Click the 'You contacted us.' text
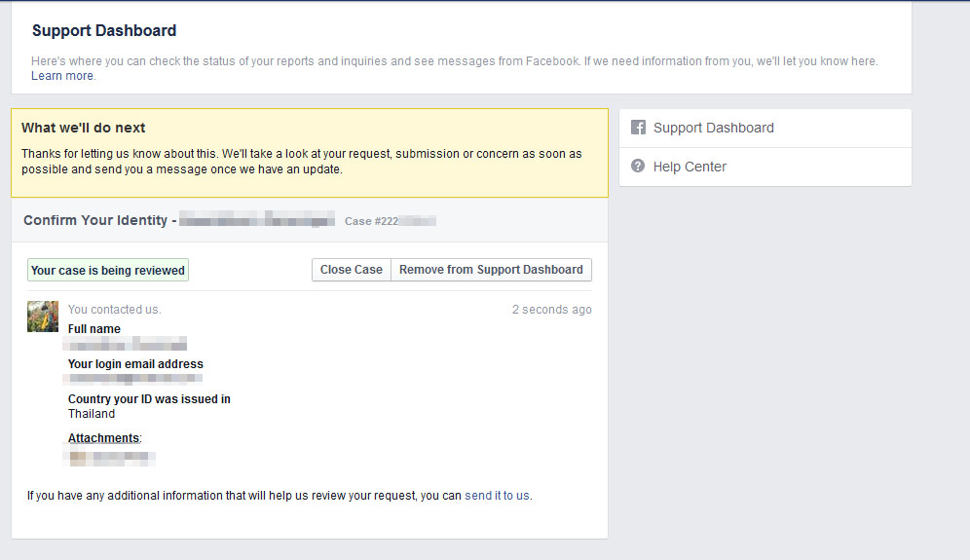 pos(115,310)
